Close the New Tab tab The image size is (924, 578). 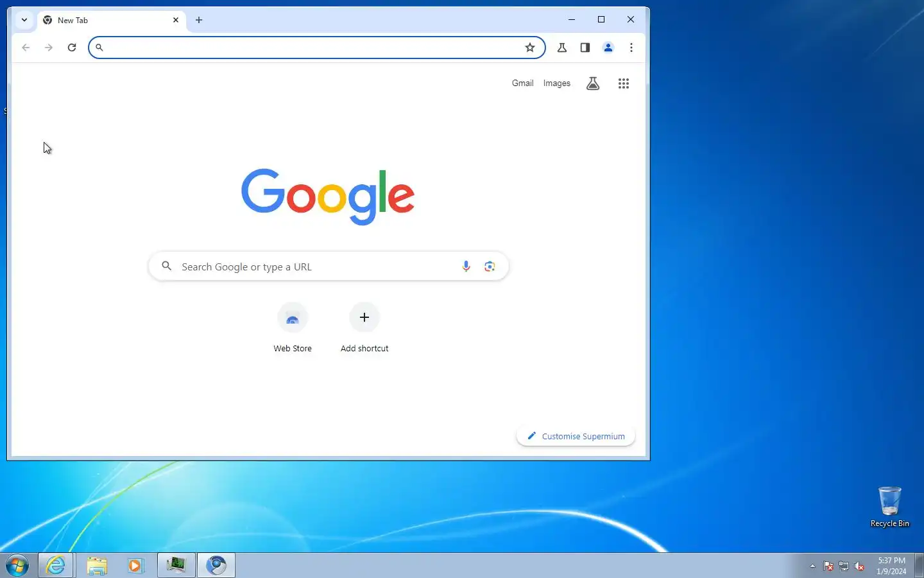[x=176, y=20]
